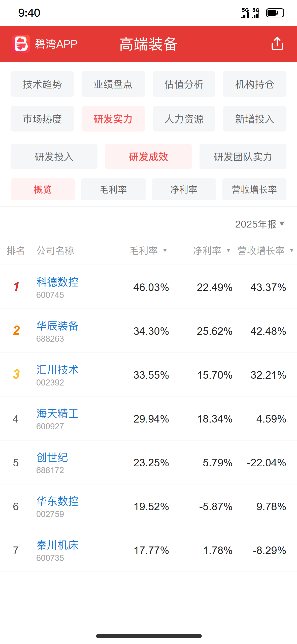297x644 pixels.
Task: Select the 毛利率 filter chip
Action: coord(113,189)
